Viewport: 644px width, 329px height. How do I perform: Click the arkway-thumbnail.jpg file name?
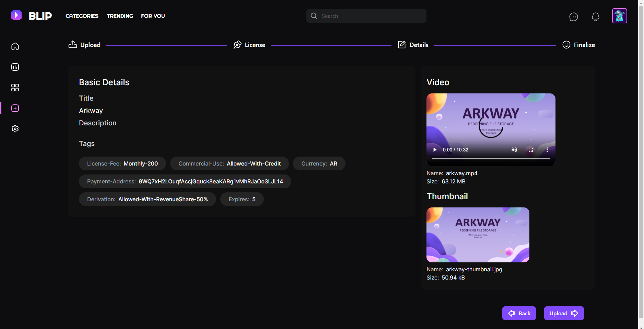pyautogui.click(x=474, y=269)
